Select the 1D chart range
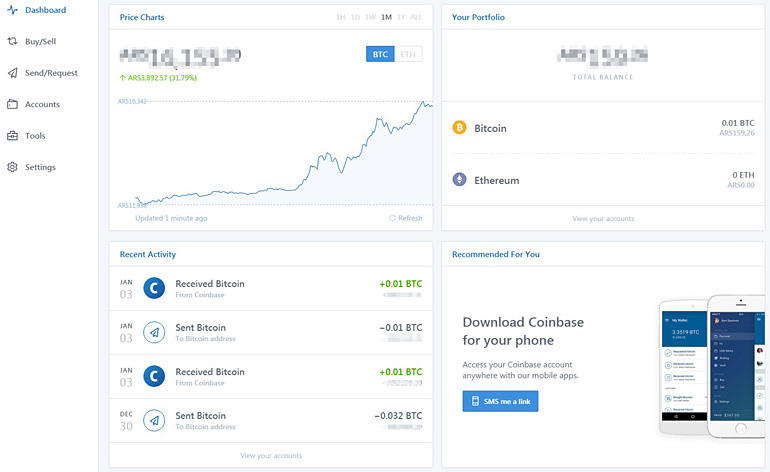This screenshot has height=472, width=770. (356, 17)
